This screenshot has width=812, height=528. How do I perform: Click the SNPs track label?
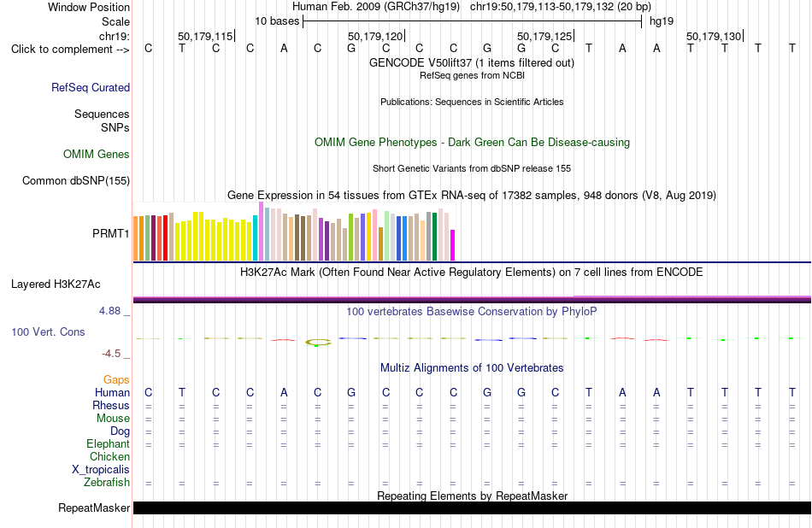[115, 127]
